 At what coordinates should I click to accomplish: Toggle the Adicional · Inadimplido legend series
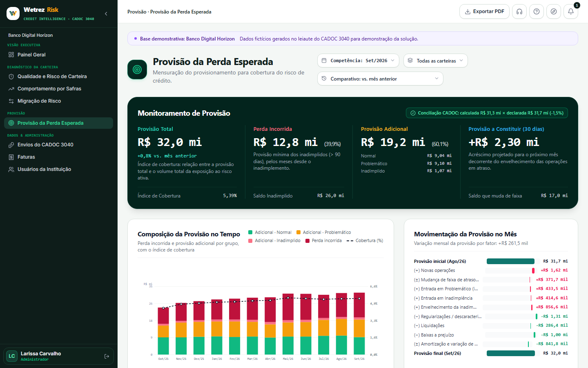point(274,240)
